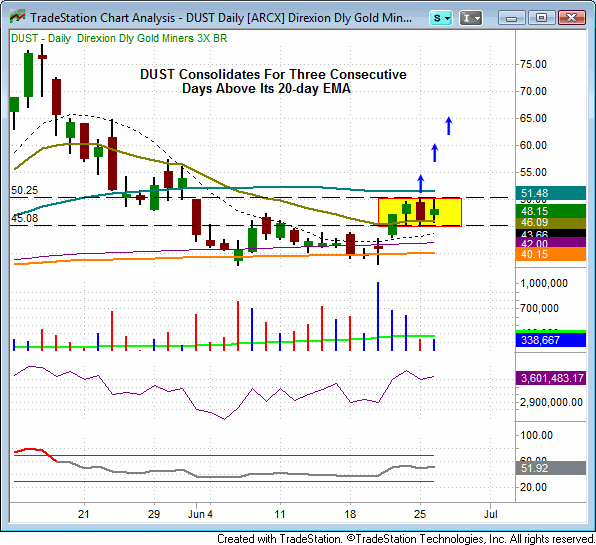This screenshot has height=545, width=596.
Task: Click the 1,000,000 volume axis label
Action: [544, 283]
